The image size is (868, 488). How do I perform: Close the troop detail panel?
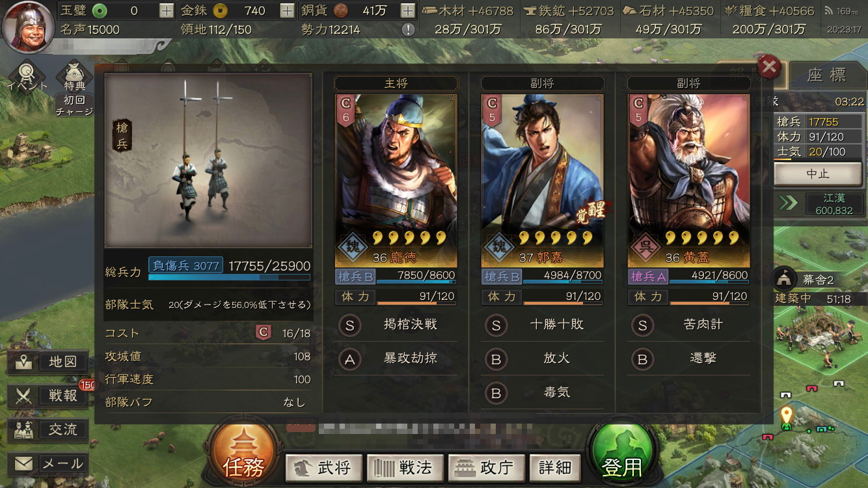point(770,66)
